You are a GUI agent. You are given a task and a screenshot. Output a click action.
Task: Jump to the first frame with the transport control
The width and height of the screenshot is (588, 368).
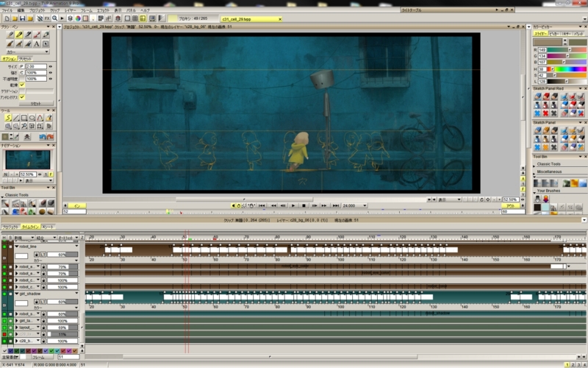[262, 205]
